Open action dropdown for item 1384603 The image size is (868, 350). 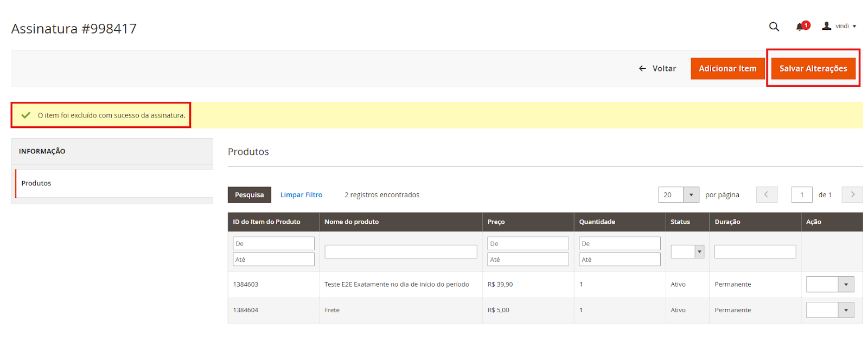pyautogui.click(x=829, y=284)
